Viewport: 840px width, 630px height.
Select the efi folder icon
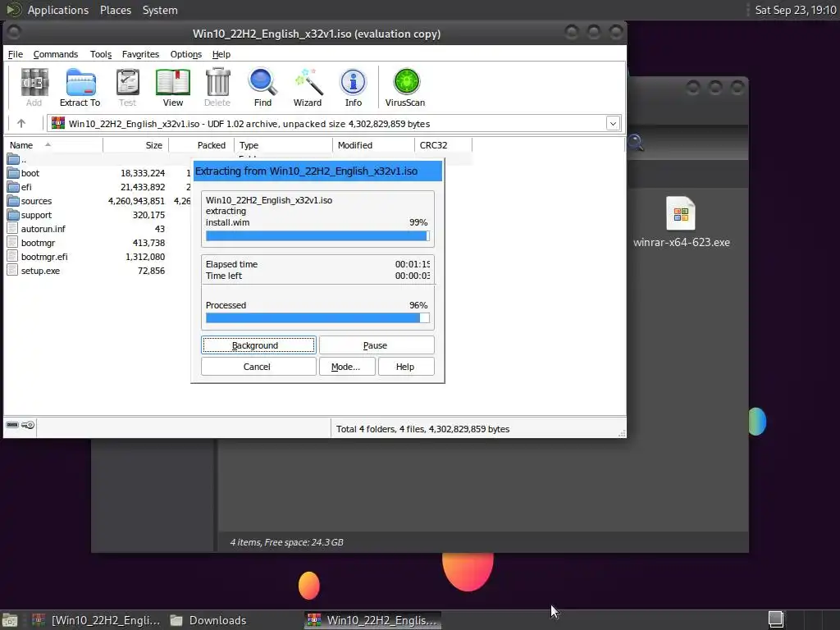tap(13, 187)
